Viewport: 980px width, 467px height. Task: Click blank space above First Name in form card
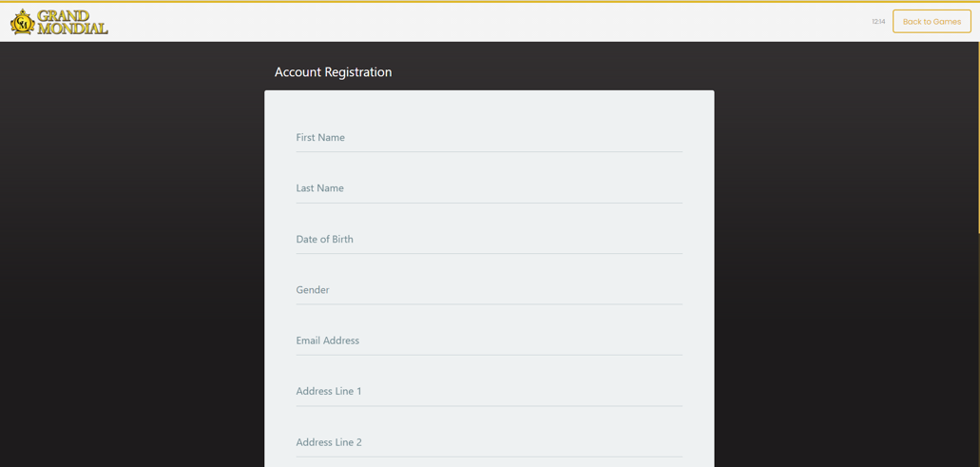click(x=489, y=107)
